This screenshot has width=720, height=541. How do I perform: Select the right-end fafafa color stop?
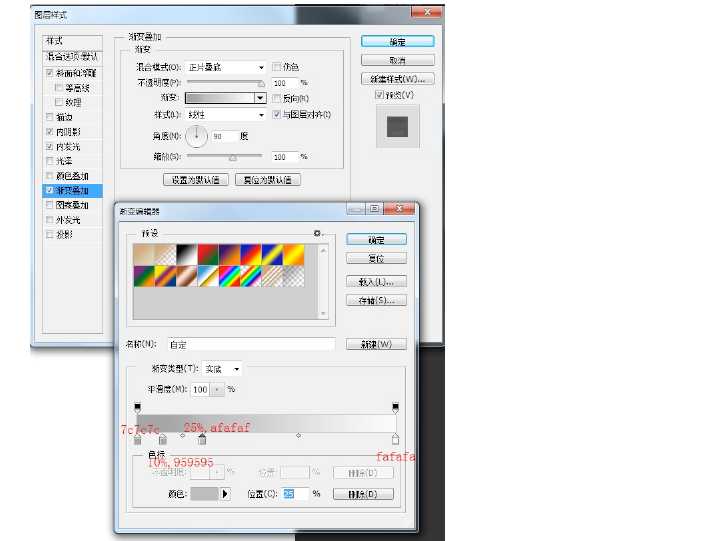pyautogui.click(x=395, y=439)
